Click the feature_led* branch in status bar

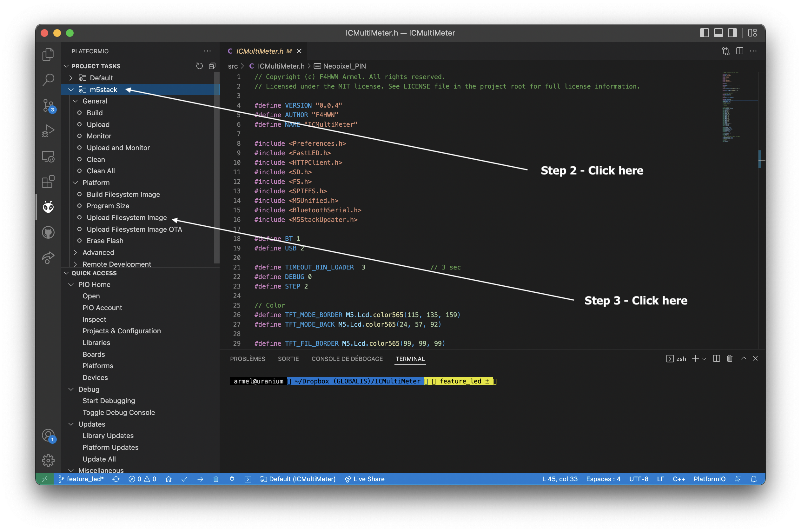tap(81, 479)
